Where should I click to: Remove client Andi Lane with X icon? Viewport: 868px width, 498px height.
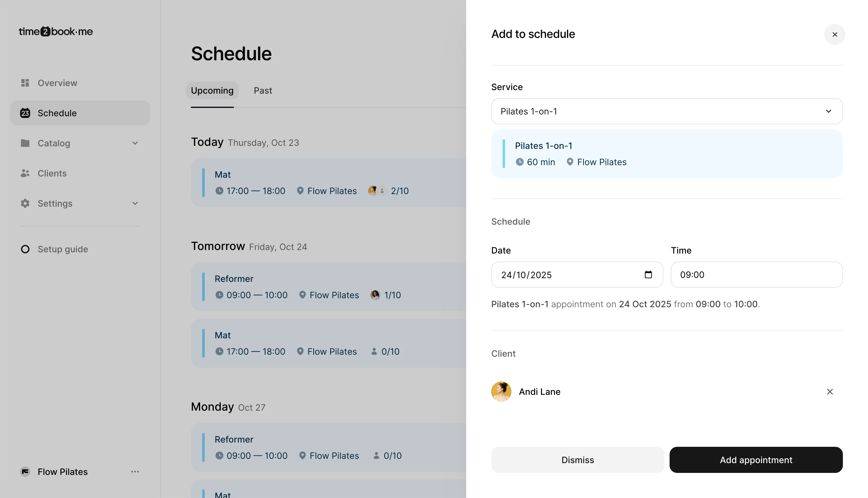coord(830,392)
